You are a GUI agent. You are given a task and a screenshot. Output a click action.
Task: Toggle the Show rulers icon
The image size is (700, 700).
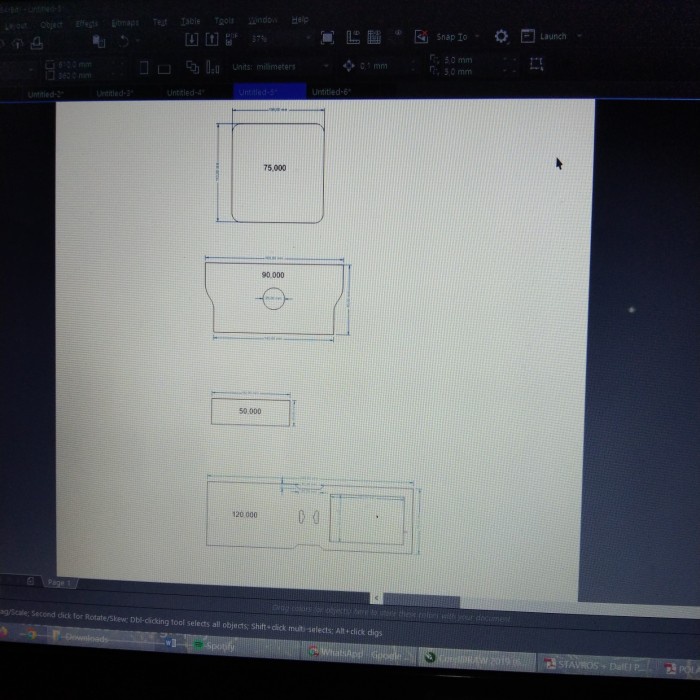(x=351, y=37)
